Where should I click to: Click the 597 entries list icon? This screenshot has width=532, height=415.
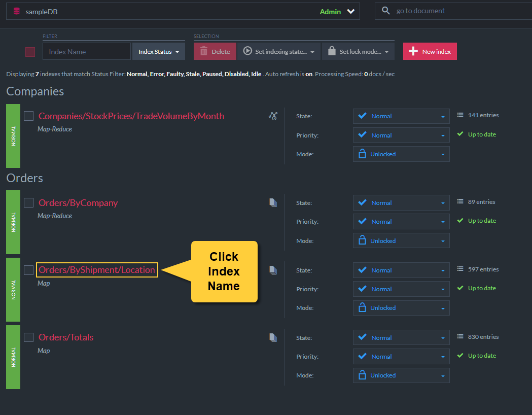click(460, 269)
